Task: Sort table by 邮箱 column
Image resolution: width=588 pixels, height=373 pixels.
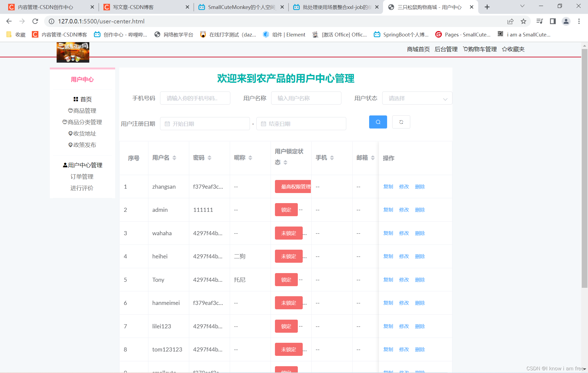Action: 373,158
